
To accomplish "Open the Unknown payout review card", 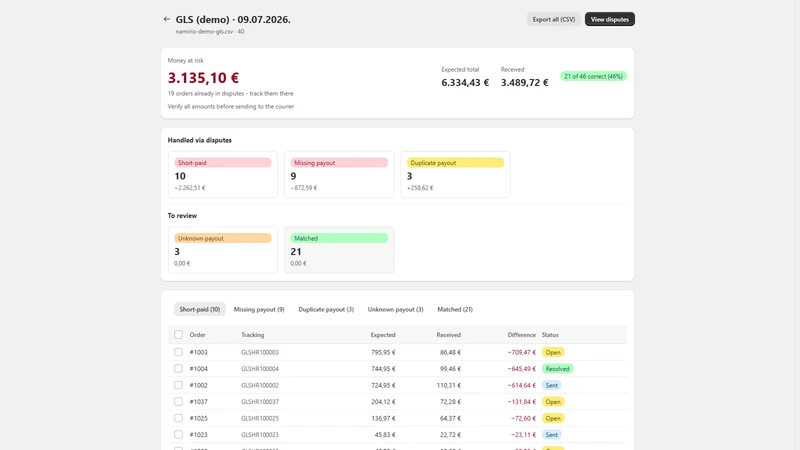I will pyautogui.click(x=223, y=250).
